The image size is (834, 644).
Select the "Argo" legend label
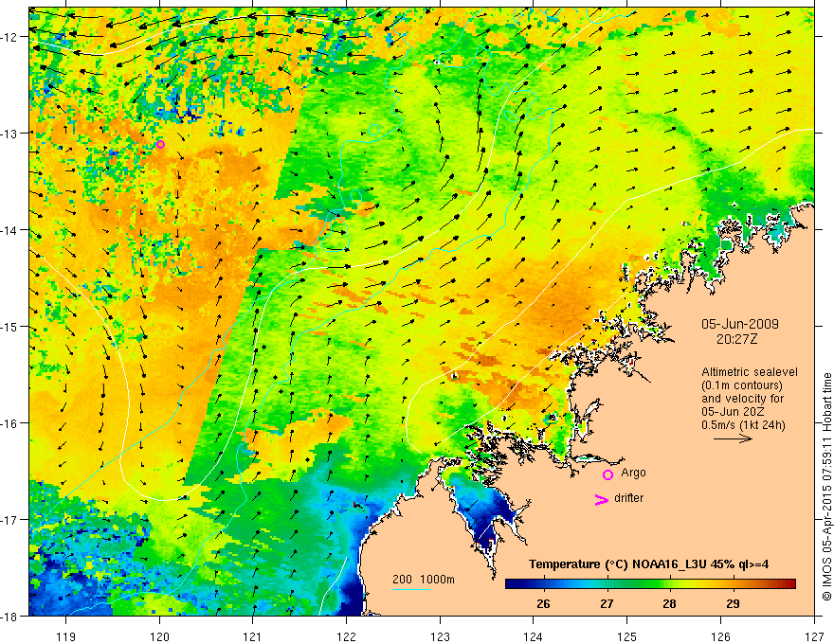point(633,473)
